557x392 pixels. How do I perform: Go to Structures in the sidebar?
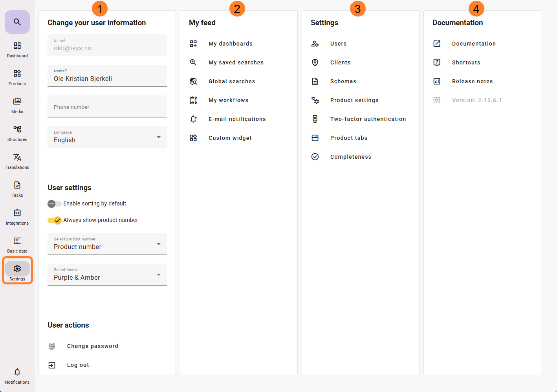coord(17,130)
